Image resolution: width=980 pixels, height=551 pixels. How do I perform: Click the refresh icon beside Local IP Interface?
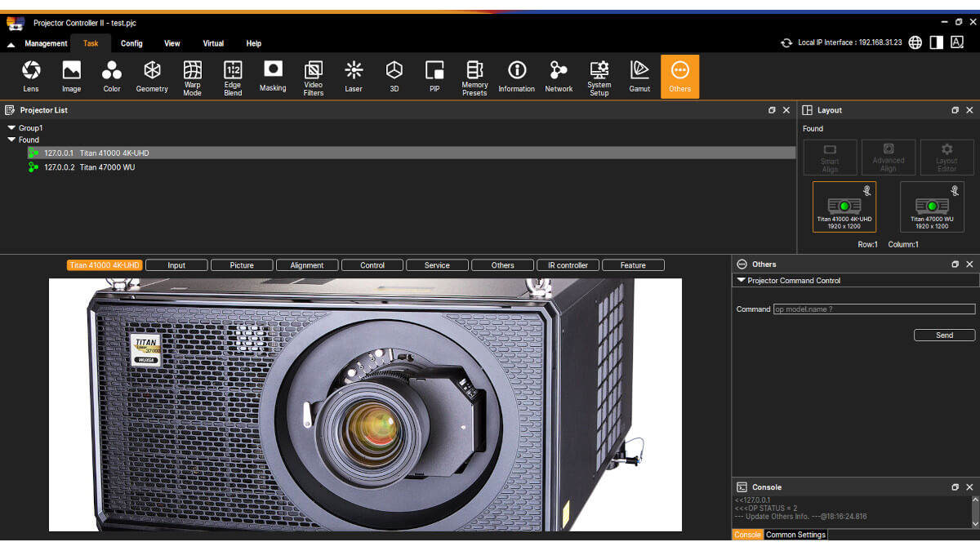click(x=786, y=42)
